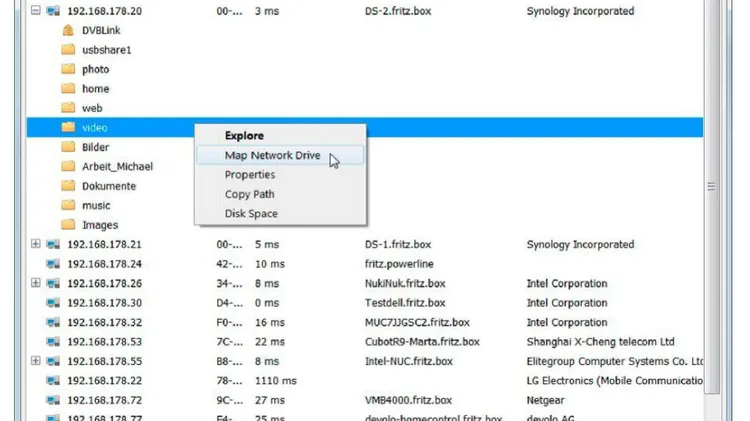Click computer icon for 192.168.178.20

(53, 11)
